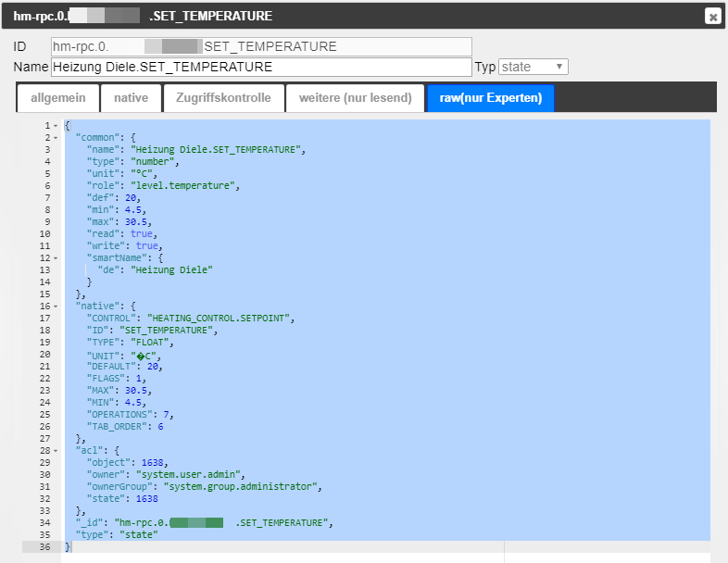This screenshot has width=728, height=563.
Task: Fold the "acl" block at line 28
Action: [x=56, y=450]
